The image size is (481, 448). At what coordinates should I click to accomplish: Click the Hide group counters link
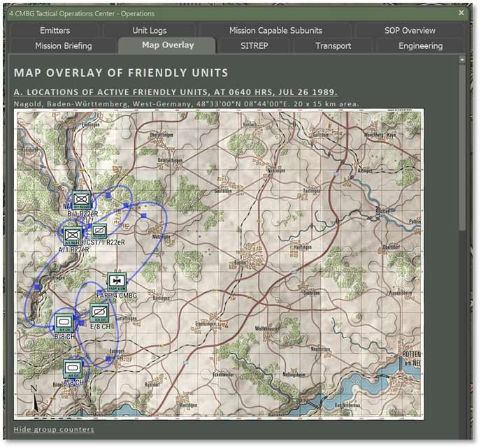(54, 429)
